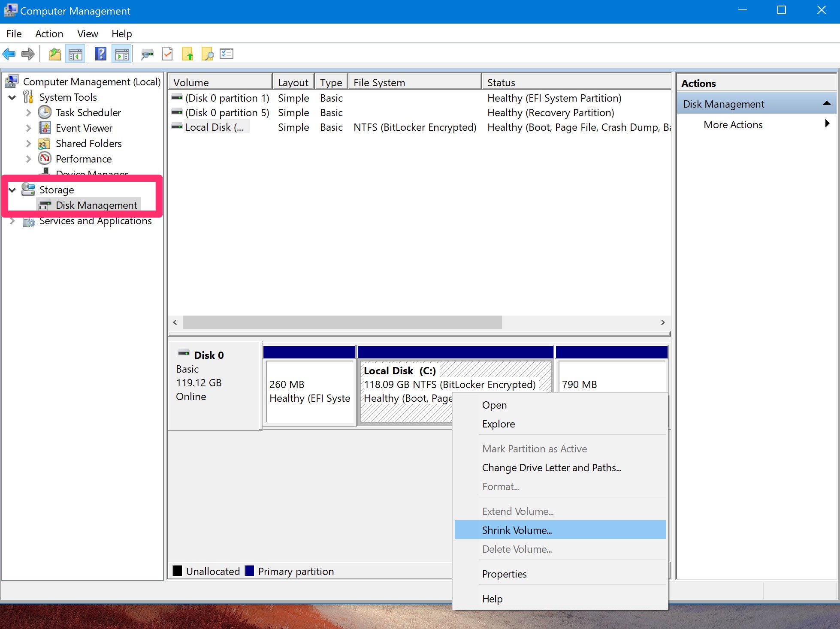The height and width of the screenshot is (629, 840).
Task: Choose Shrink Volume... from context menu
Action: 560,530
